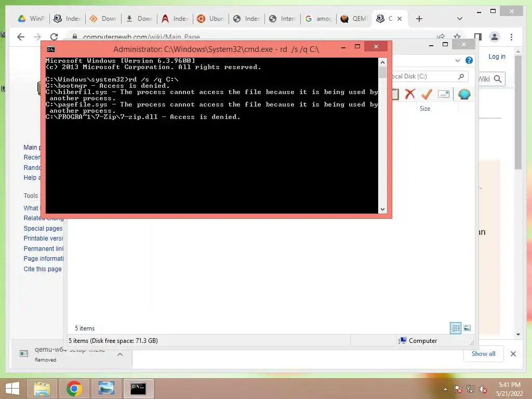Open the Windows Start button
This screenshot has width=532, height=399.
click(12, 389)
